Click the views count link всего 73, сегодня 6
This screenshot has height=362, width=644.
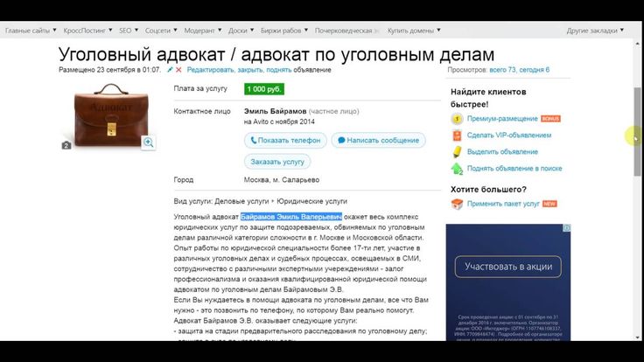[x=519, y=70]
